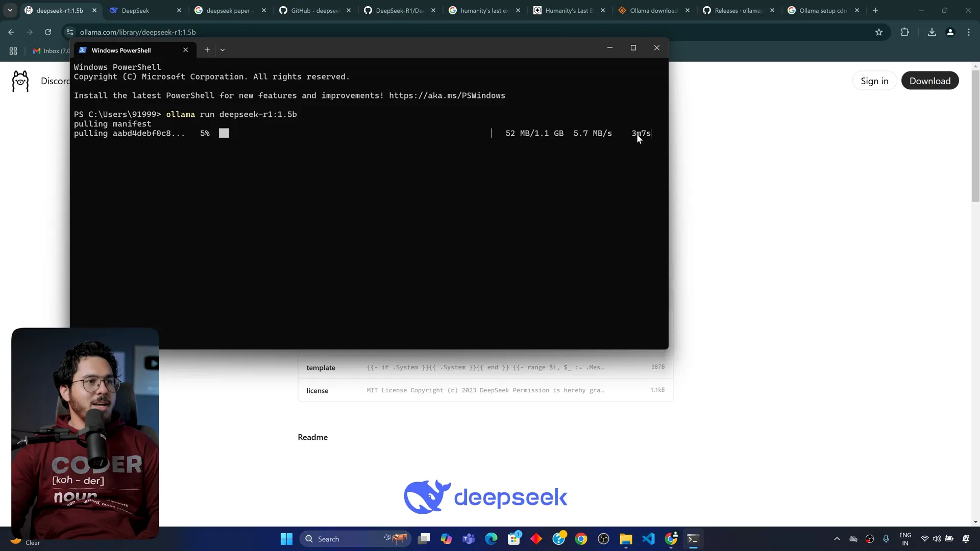
Task: Open the Windows Start menu
Action: point(287,539)
